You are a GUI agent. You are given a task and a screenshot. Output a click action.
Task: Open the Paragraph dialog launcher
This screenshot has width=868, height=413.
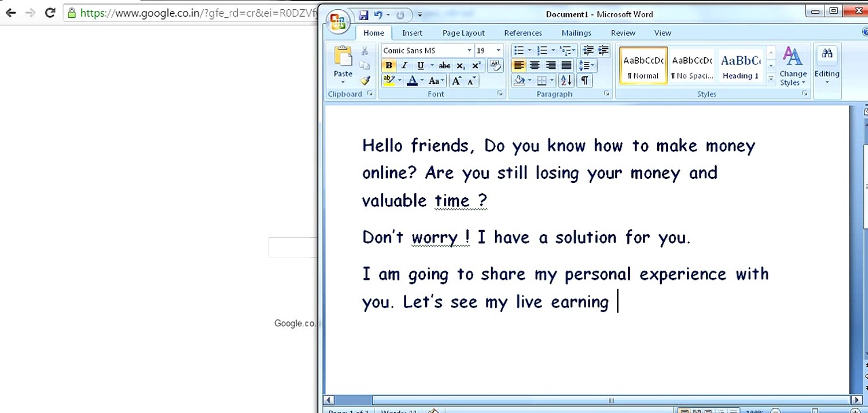point(607,93)
